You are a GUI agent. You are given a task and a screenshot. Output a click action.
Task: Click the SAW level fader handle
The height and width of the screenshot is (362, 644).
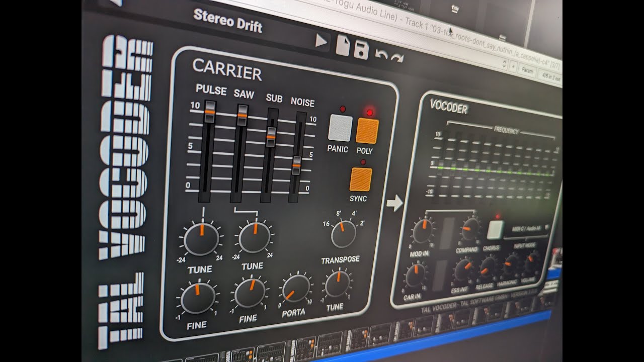pos(242,116)
